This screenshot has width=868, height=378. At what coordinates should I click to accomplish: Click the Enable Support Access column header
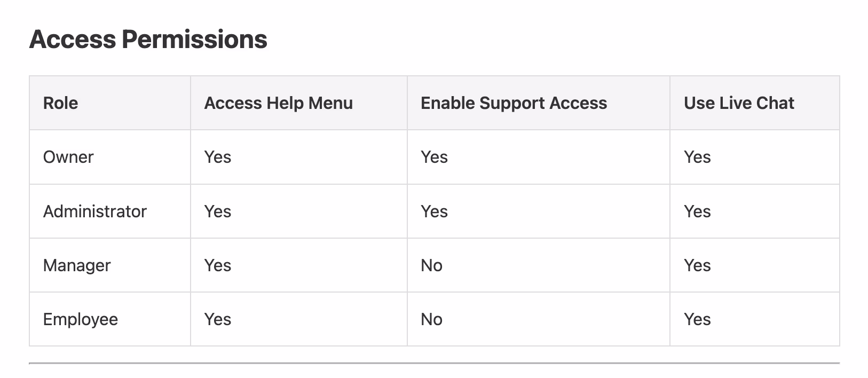click(x=514, y=103)
